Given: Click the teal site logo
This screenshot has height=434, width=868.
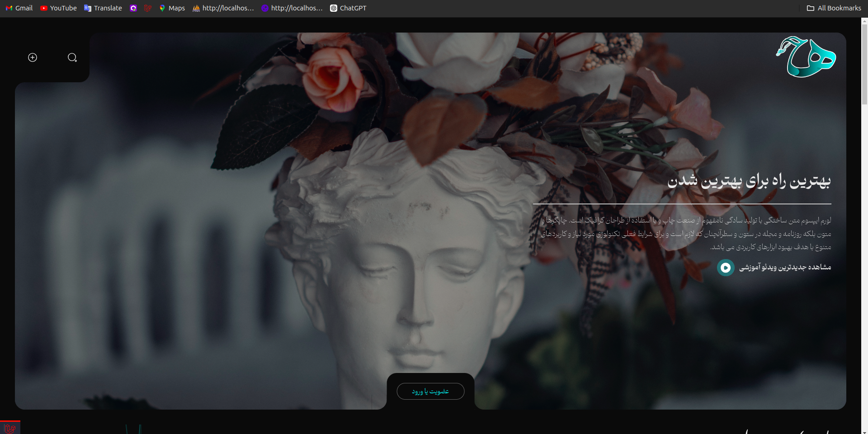Looking at the screenshot, I should click(806, 57).
